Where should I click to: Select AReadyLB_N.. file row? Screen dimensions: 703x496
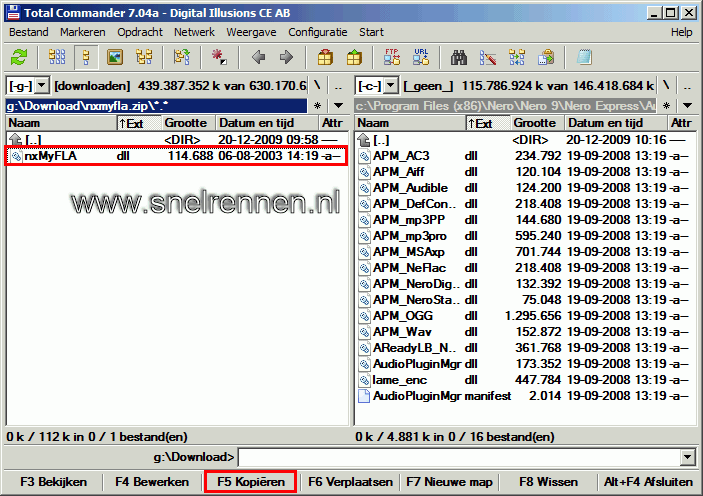[525, 348]
